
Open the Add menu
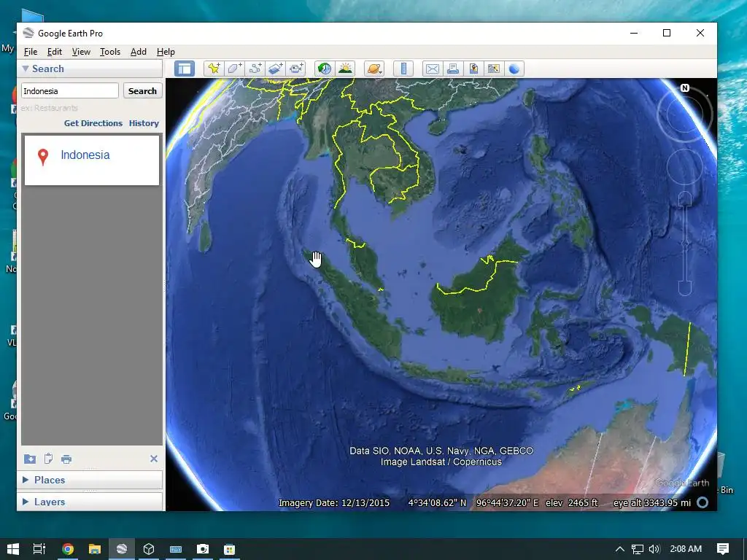pos(139,52)
